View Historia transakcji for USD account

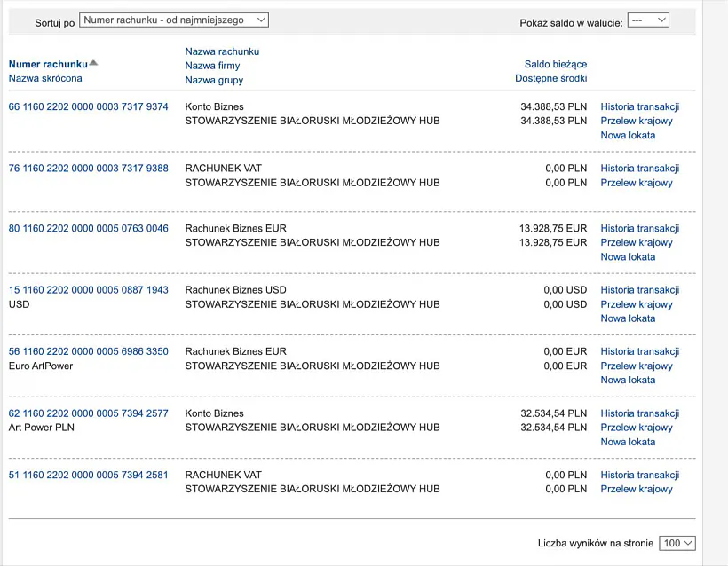tap(639, 290)
